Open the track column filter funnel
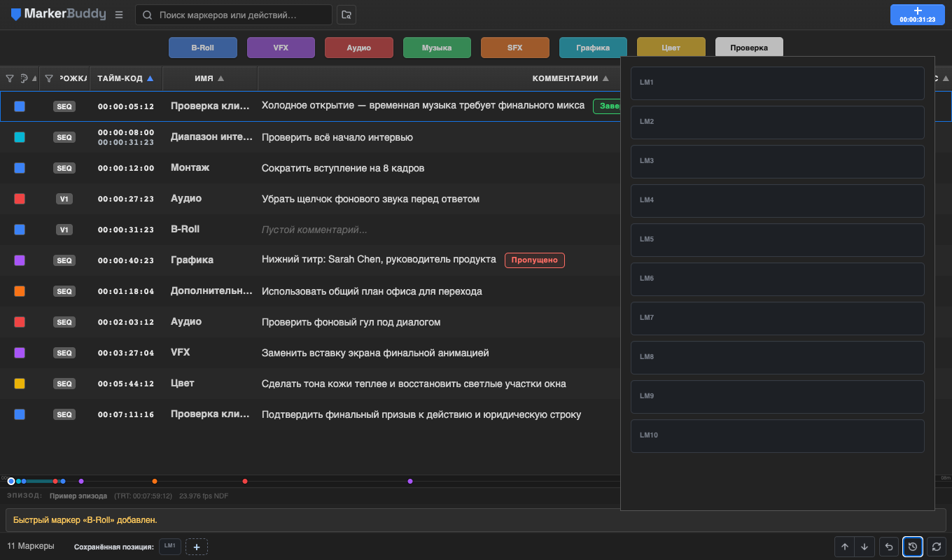This screenshot has height=560, width=952. coord(49,78)
